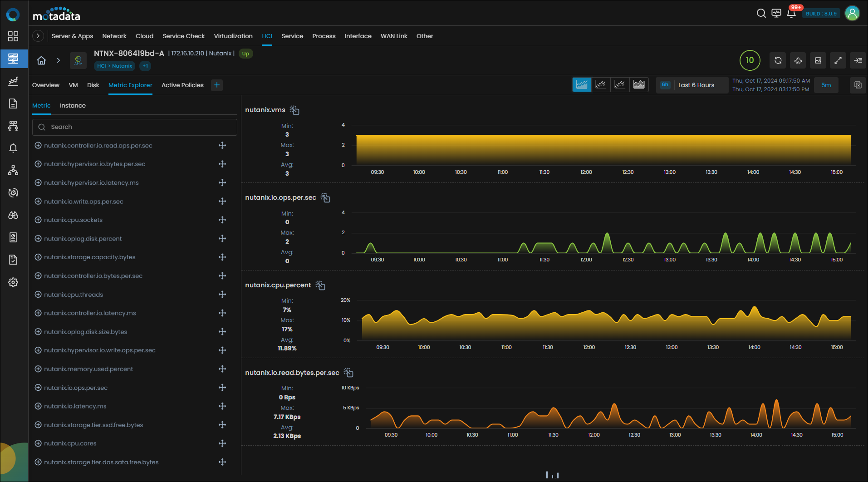Screen dimensions: 868x482
Task: Click the severity counter showing 10
Action: pos(750,60)
